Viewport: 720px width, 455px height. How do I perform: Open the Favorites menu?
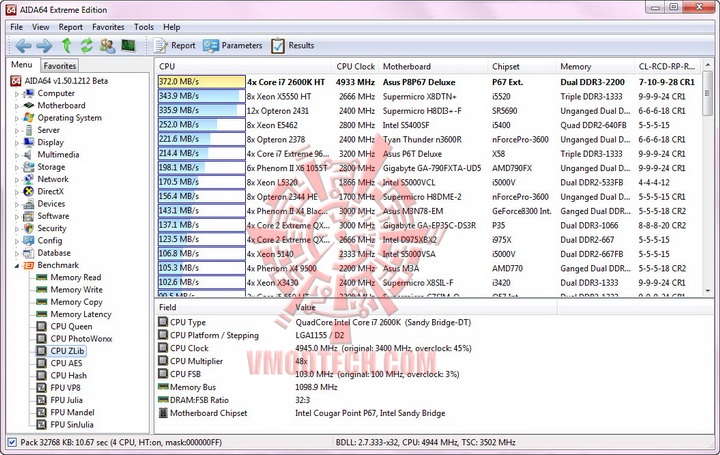pyautogui.click(x=108, y=27)
